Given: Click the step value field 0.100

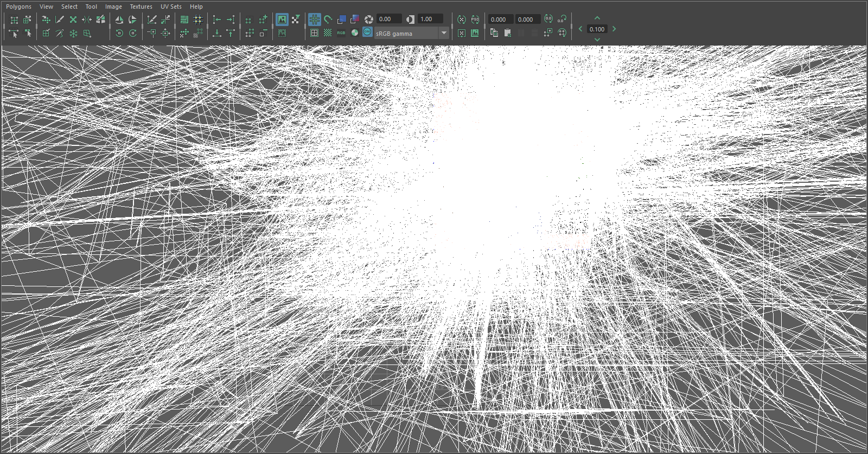Looking at the screenshot, I should point(597,29).
